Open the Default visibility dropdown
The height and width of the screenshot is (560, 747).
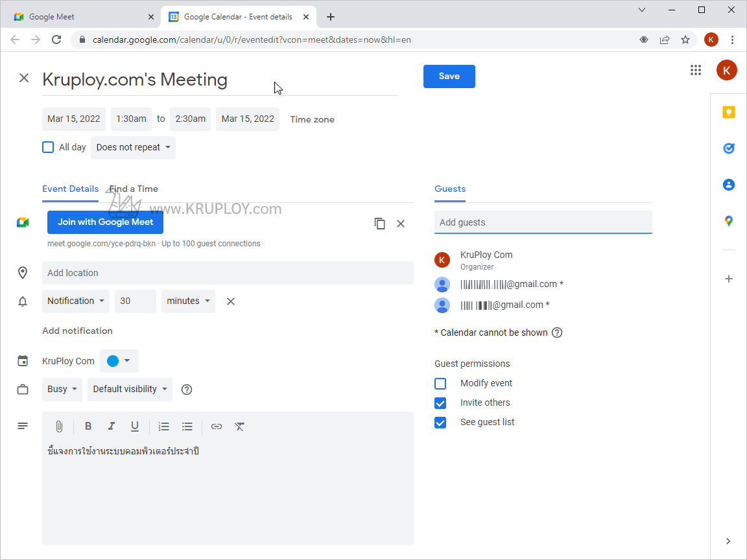(x=130, y=390)
